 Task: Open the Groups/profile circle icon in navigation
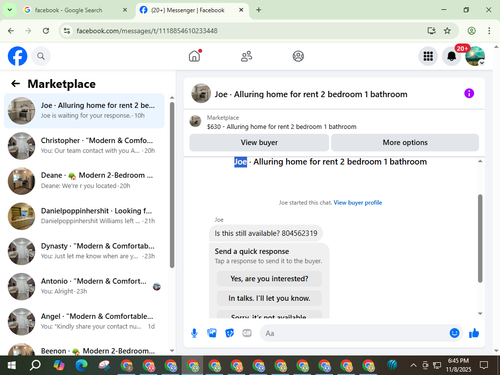pyautogui.click(x=298, y=56)
